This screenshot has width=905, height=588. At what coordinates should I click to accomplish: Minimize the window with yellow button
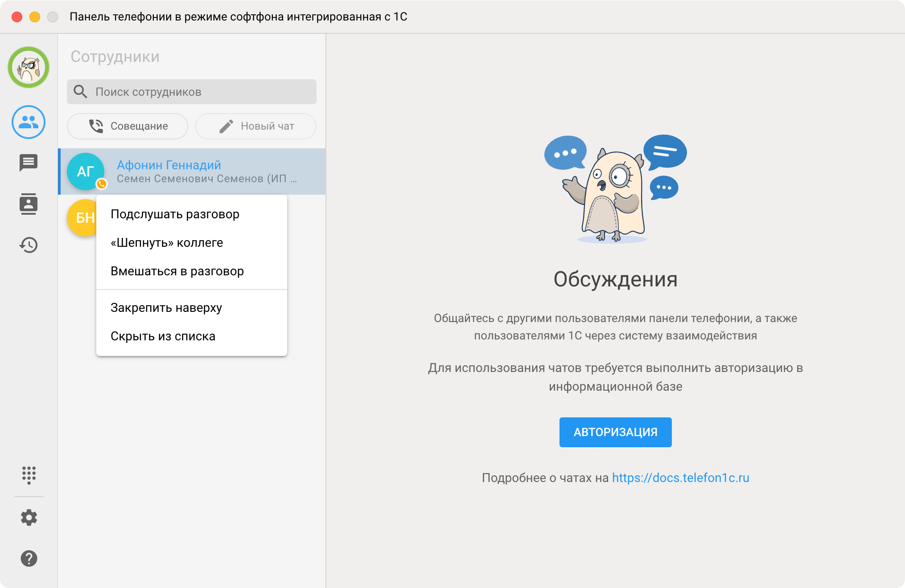pyautogui.click(x=35, y=17)
